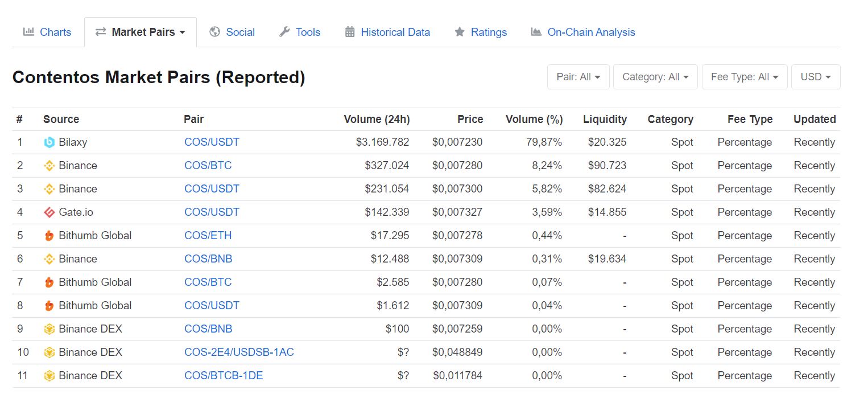Click the star icon beside Ratings
Image resolution: width=868 pixels, height=402 pixels.
pos(460,32)
